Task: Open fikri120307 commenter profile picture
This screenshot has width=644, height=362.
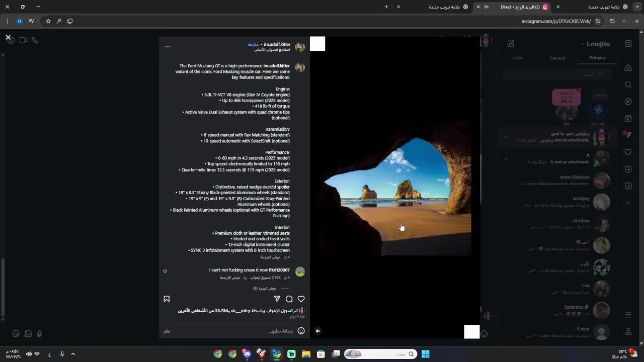Action: click(x=300, y=272)
